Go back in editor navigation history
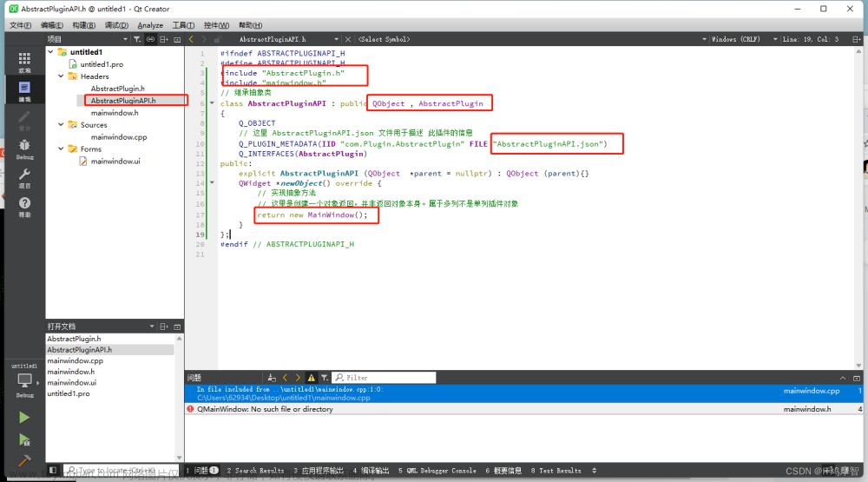Viewport: 868px width, 482px height. 191,39
